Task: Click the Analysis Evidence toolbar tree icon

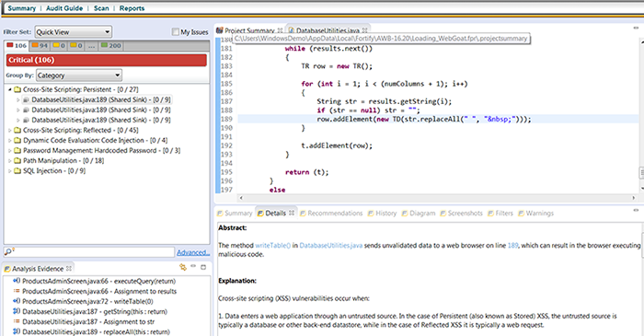Action: (x=183, y=267)
